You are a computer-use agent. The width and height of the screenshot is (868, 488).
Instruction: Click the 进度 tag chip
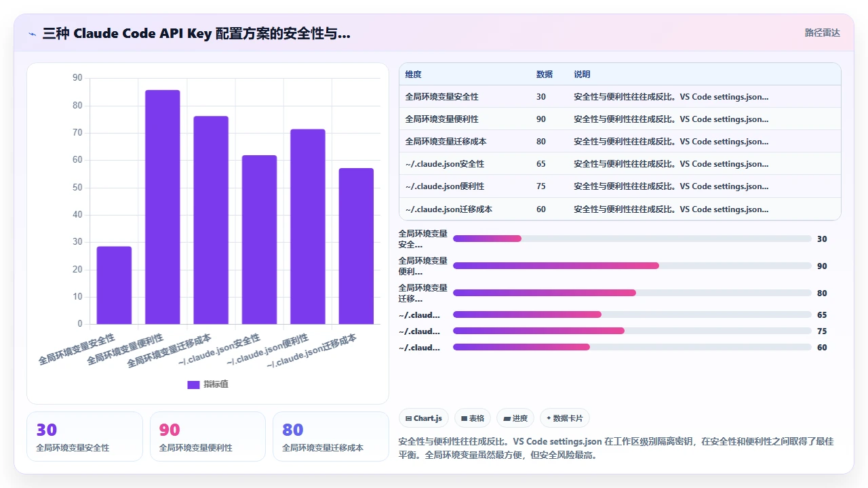click(x=515, y=418)
